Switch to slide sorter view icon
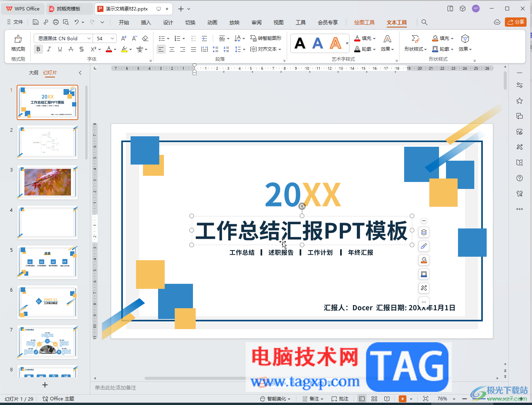Image resolution: width=532 pixels, height=405 pixels. click(374, 399)
